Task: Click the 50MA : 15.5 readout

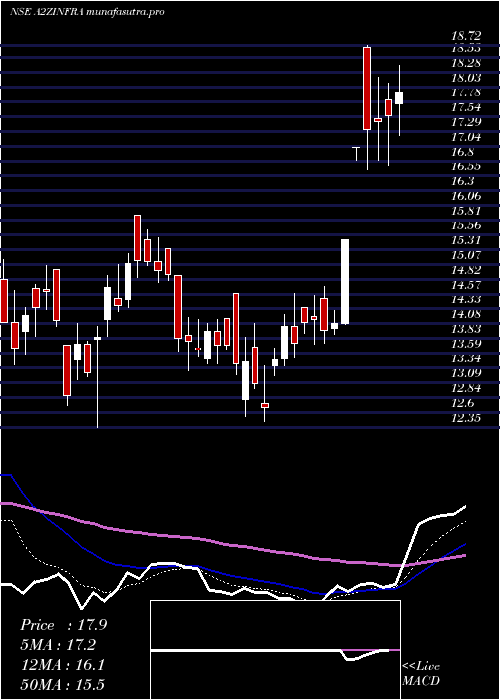Action: (62, 685)
